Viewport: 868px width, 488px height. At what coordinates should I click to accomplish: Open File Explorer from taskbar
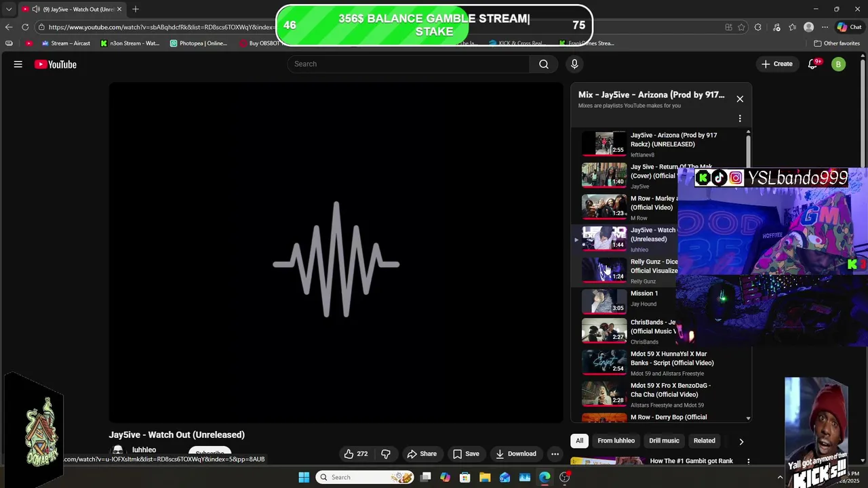(485, 477)
